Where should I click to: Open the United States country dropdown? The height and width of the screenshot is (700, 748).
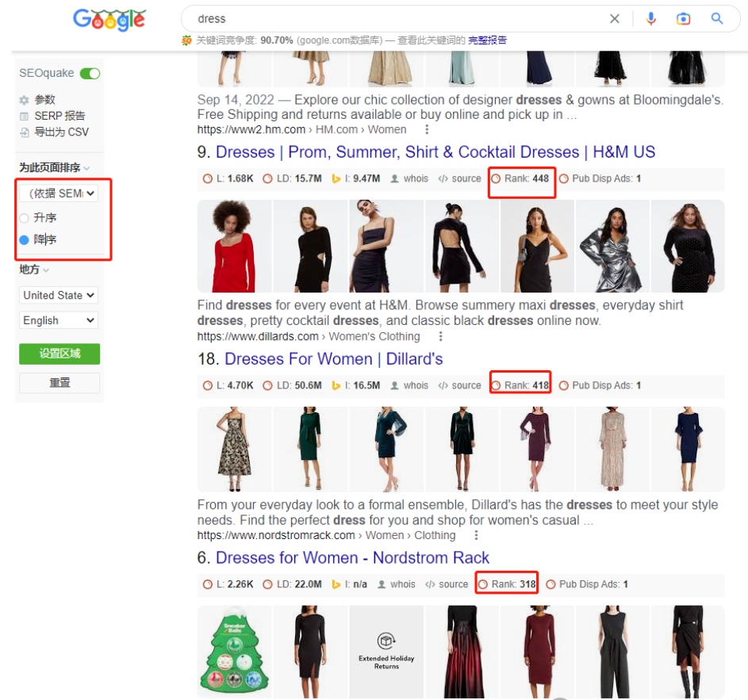click(59, 295)
